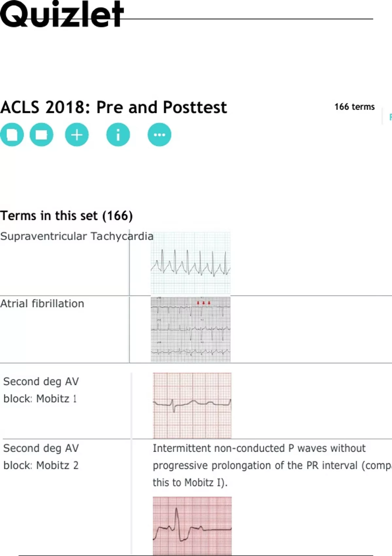Viewport: 392px width, 556px height.
Task: Select the Supraventricular Tachycardia term
Action: pos(76,236)
